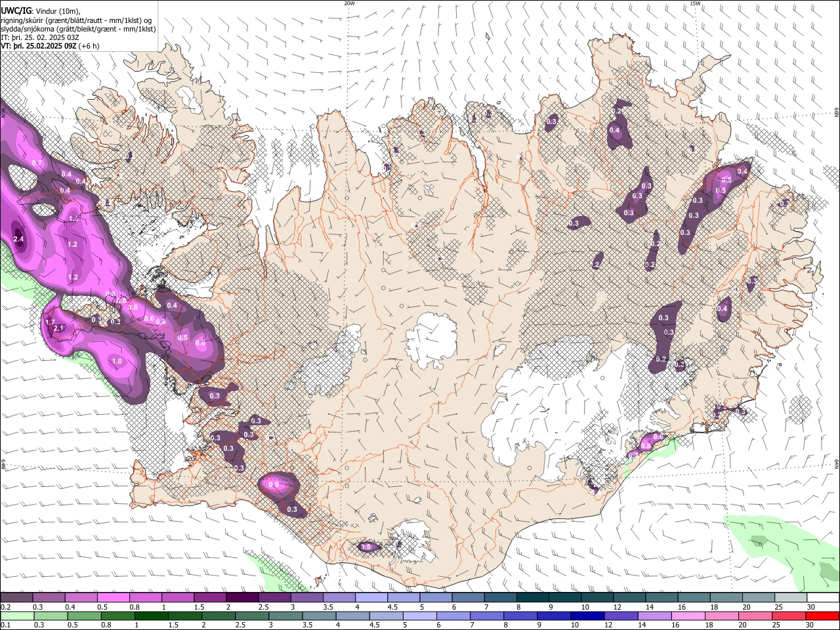Click the "2.4" precipitation value on the map
The image size is (840, 630).
tap(18, 240)
